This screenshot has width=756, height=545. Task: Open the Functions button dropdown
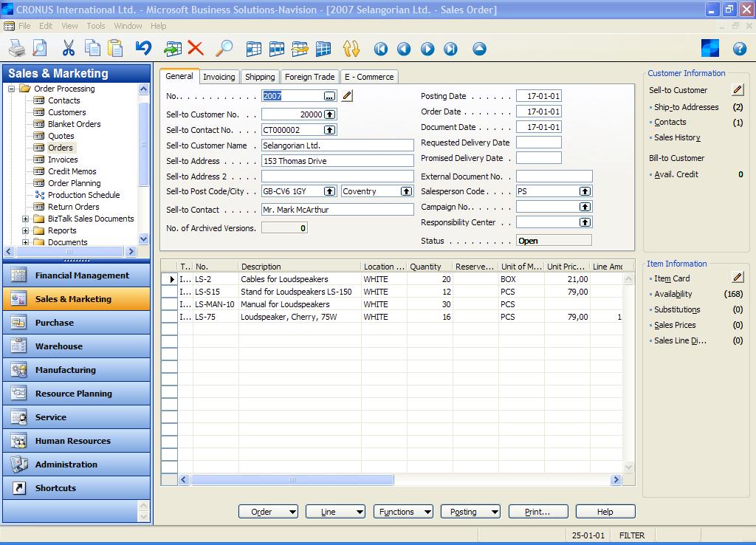(427, 512)
